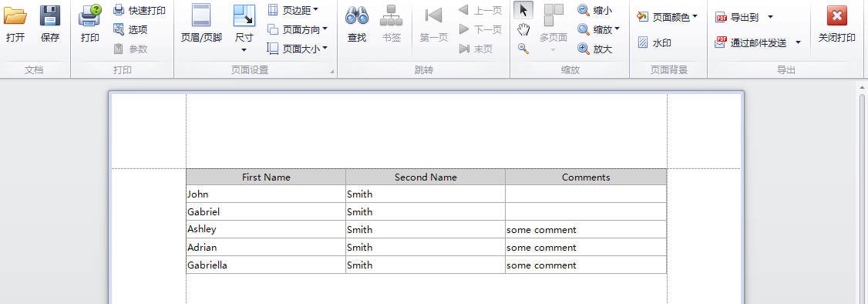Click the Save (保存) floppy disk icon

(50, 15)
